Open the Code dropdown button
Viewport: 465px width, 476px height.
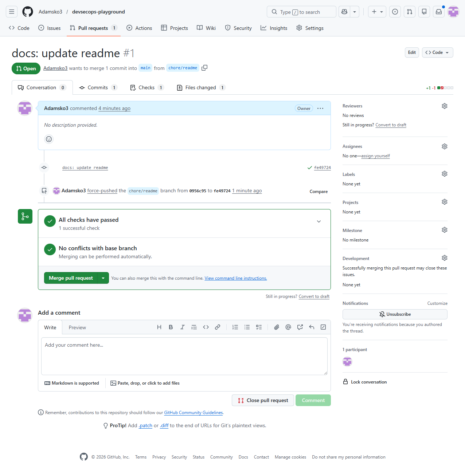[x=437, y=52]
